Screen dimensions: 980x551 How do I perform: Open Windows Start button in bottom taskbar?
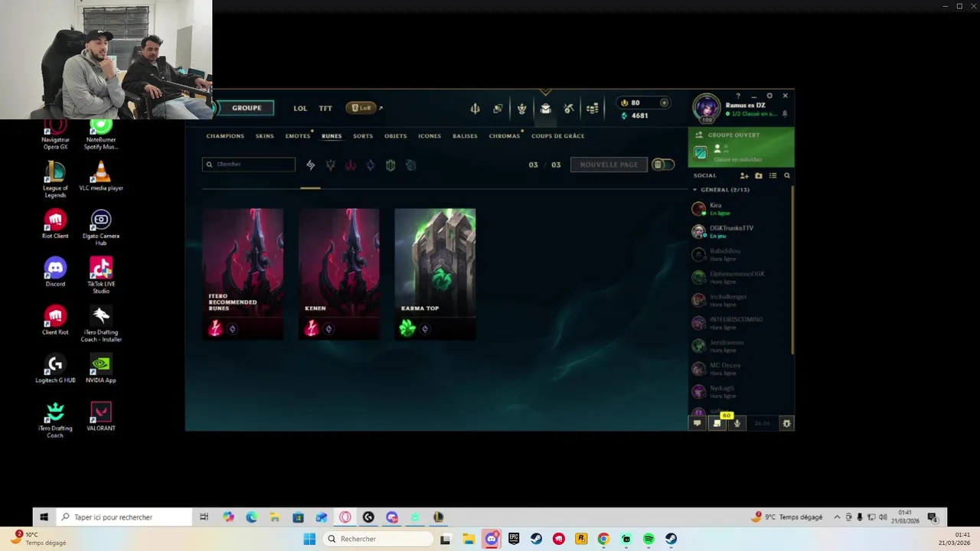coord(309,539)
